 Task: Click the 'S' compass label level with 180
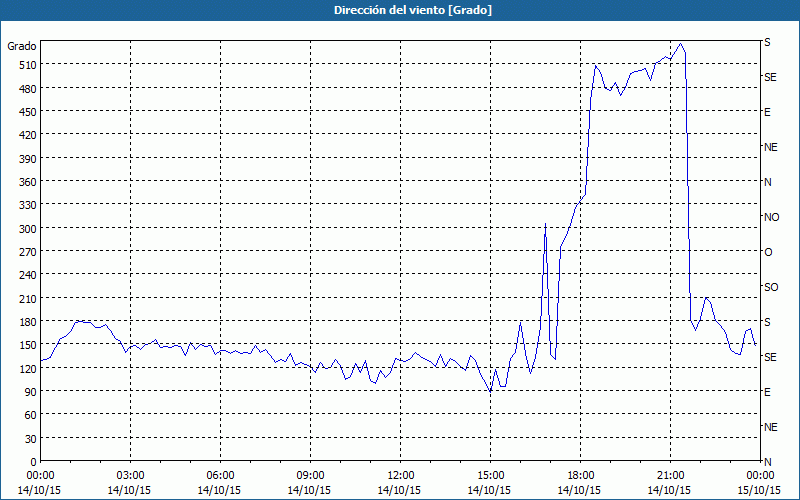767,322
